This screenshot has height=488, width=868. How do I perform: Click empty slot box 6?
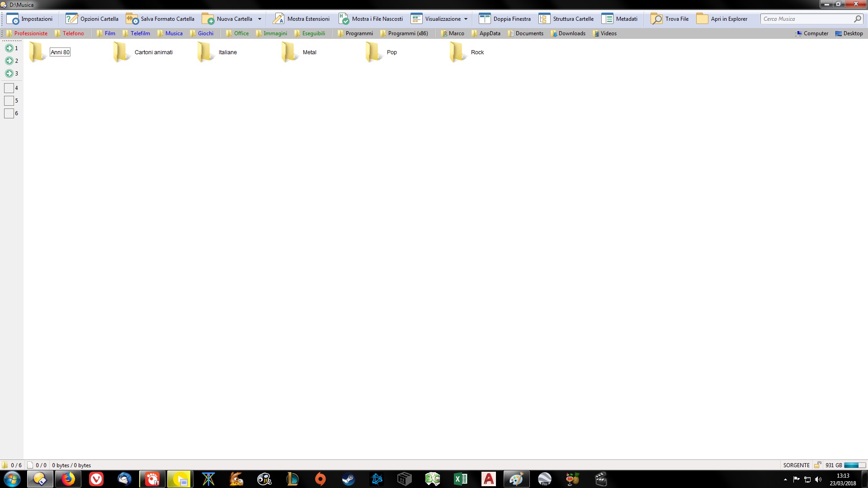9,113
